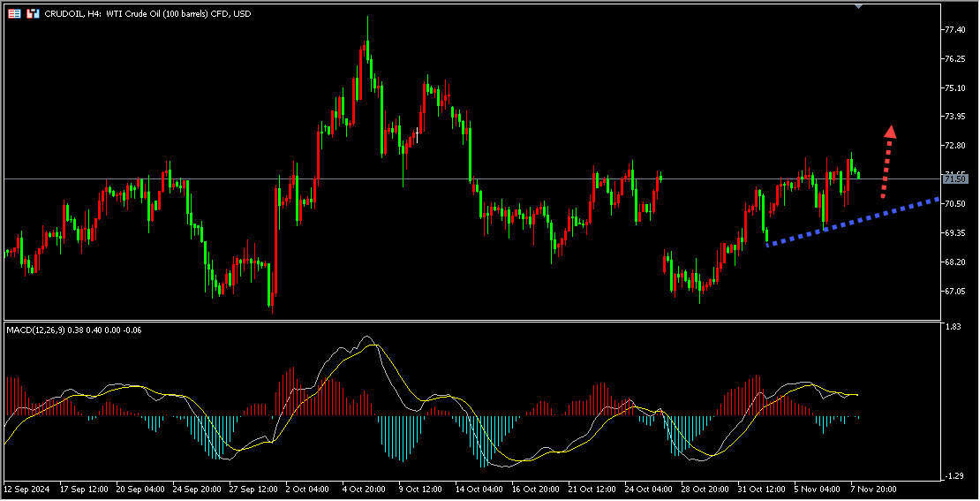Select the red dotted upward arrow head
This screenshot has width=980, height=501.
[x=890, y=132]
